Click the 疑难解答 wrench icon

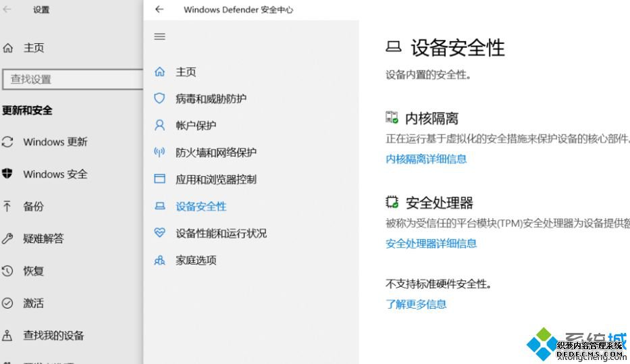coord(7,238)
